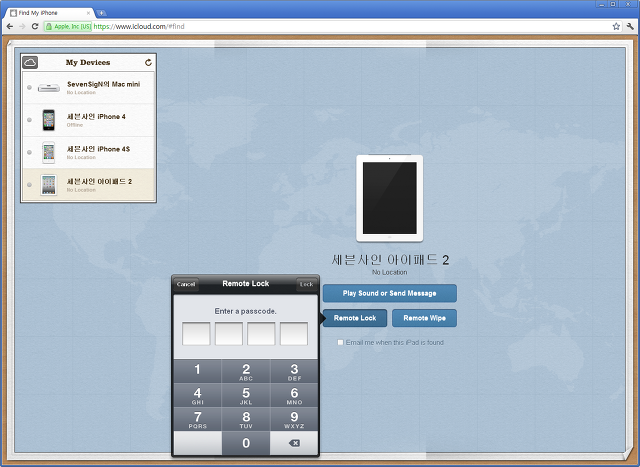Click the My Devices header title
The width and height of the screenshot is (640, 467).
[x=88, y=62]
